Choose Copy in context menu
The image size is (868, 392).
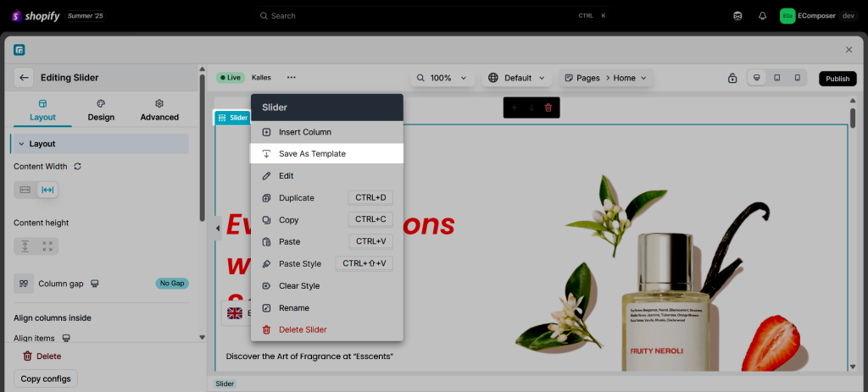click(x=327, y=220)
